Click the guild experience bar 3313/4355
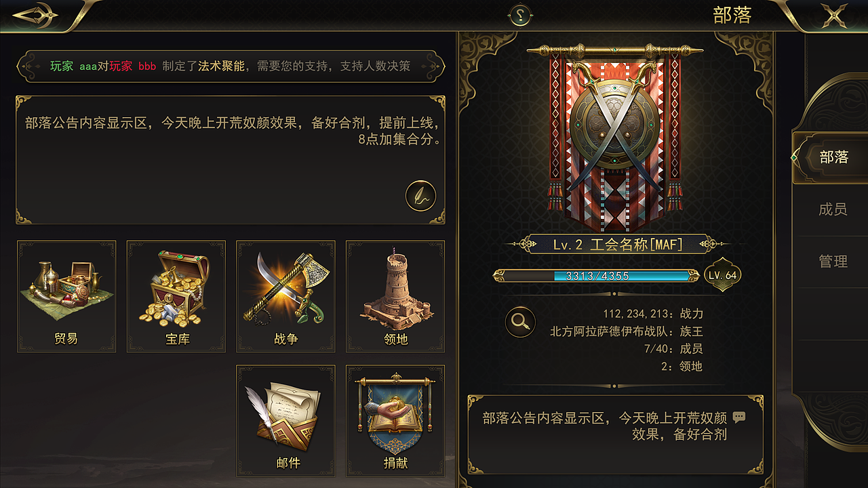 point(596,276)
